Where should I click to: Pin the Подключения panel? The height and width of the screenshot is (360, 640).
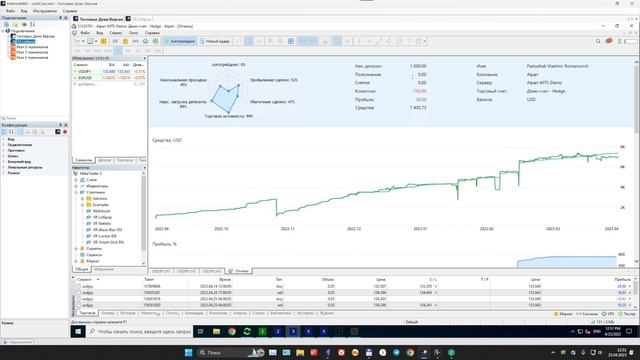click(x=60, y=18)
